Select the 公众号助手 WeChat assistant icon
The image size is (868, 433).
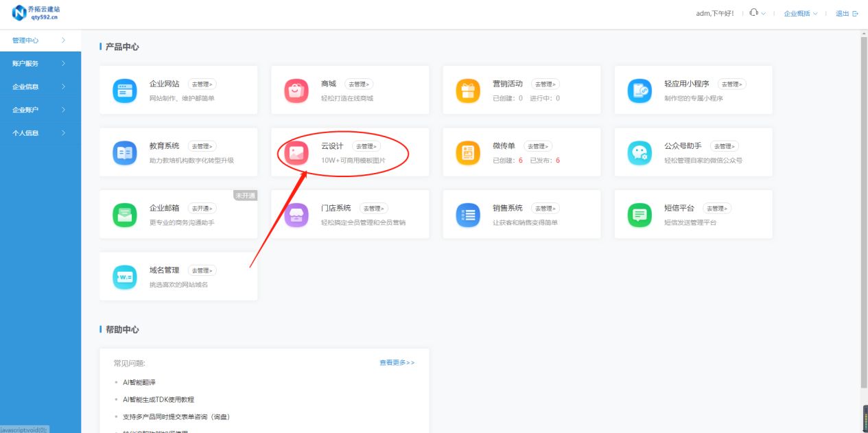point(639,152)
